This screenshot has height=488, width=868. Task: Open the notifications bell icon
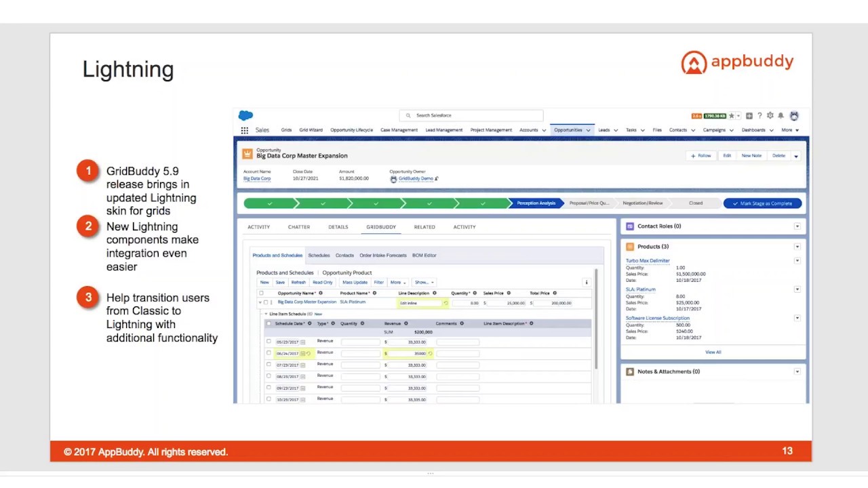tap(781, 116)
